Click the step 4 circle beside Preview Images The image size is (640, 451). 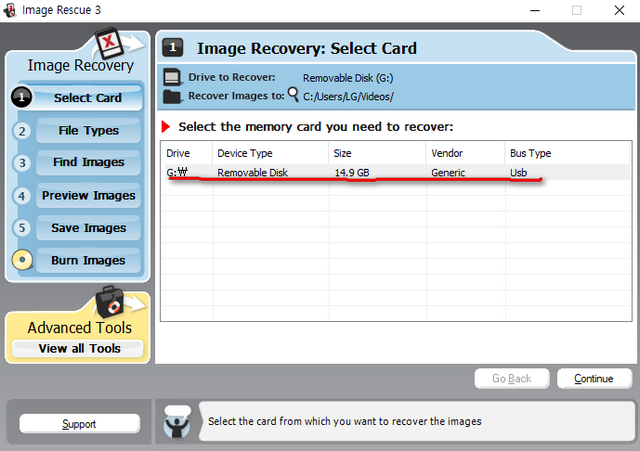tap(22, 196)
